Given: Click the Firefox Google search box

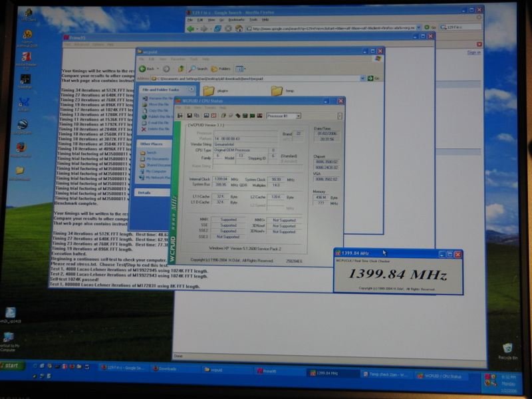Looking at the screenshot, I should coord(460,27).
